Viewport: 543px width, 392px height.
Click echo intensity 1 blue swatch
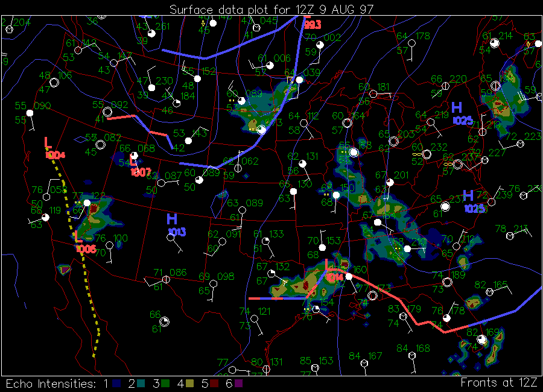coord(117,384)
